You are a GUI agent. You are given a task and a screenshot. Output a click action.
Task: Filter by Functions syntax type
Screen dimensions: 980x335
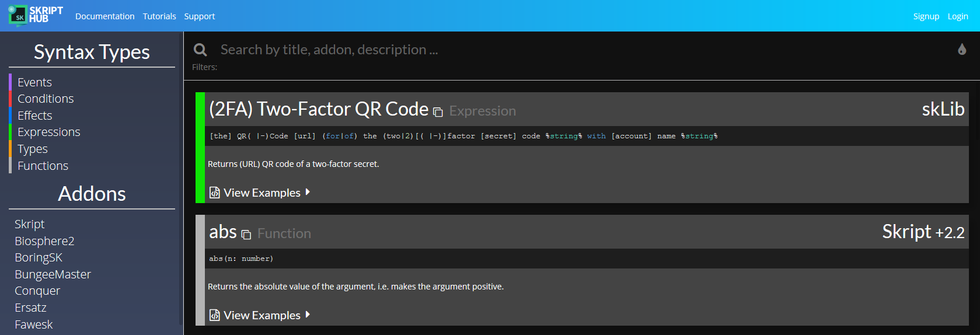coord(43,166)
